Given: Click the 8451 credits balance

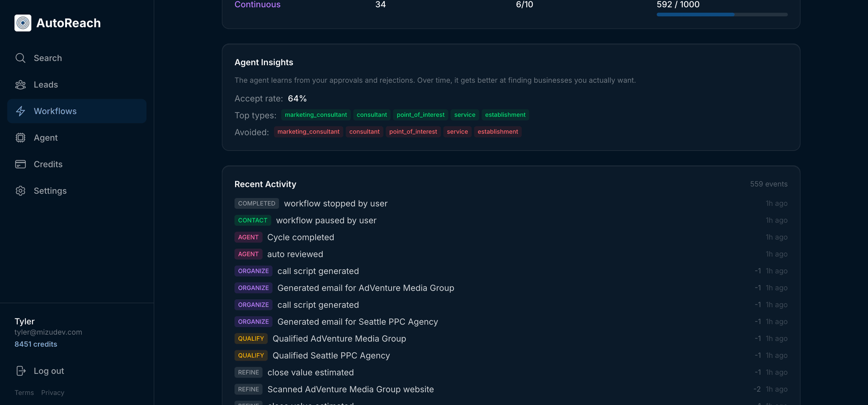Looking at the screenshot, I should 36,344.
